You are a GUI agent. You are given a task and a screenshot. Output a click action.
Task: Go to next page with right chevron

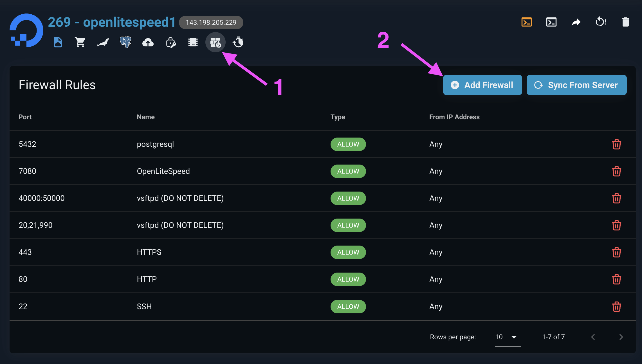tap(621, 337)
